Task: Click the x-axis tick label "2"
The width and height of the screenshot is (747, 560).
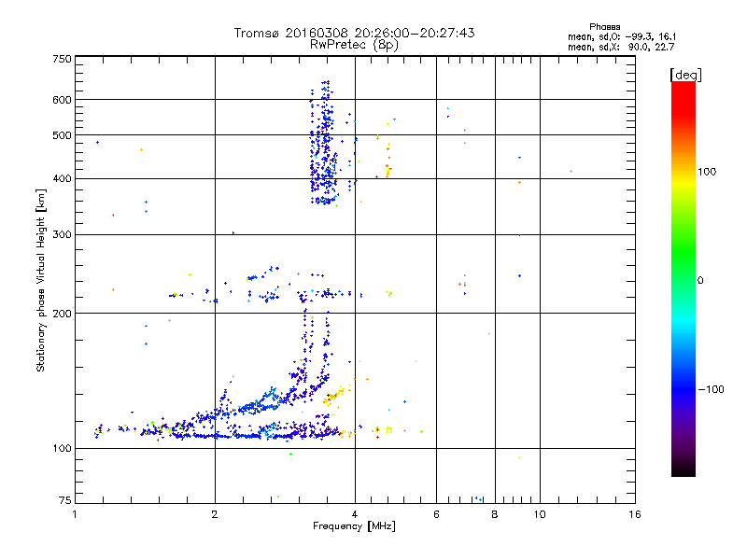Action: click(x=215, y=514)
